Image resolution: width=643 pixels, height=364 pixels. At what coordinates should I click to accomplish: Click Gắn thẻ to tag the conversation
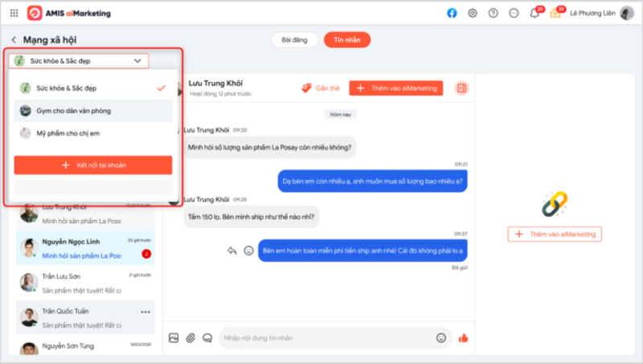pyautogui.click(x=321, y=88)
